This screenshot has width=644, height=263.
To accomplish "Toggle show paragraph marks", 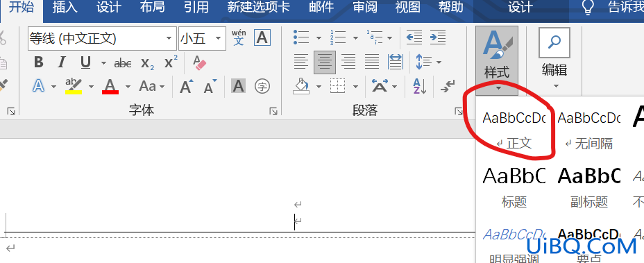I will point(448,86).
